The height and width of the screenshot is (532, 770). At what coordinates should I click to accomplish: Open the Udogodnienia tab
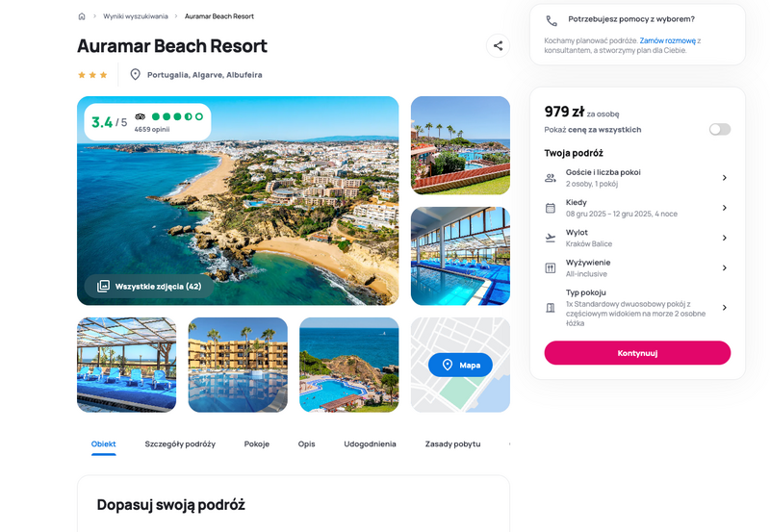(370, 443)
